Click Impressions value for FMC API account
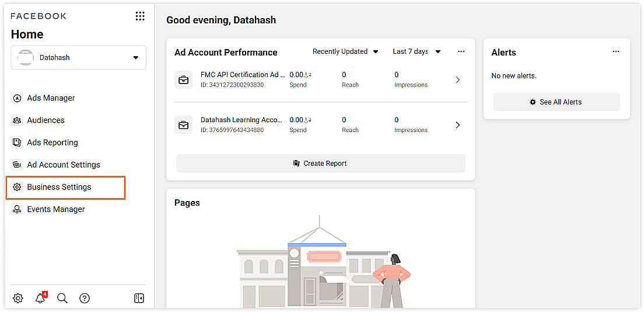Image resolution: width=644 pixels, height=312 pixels. click(396, 75)
